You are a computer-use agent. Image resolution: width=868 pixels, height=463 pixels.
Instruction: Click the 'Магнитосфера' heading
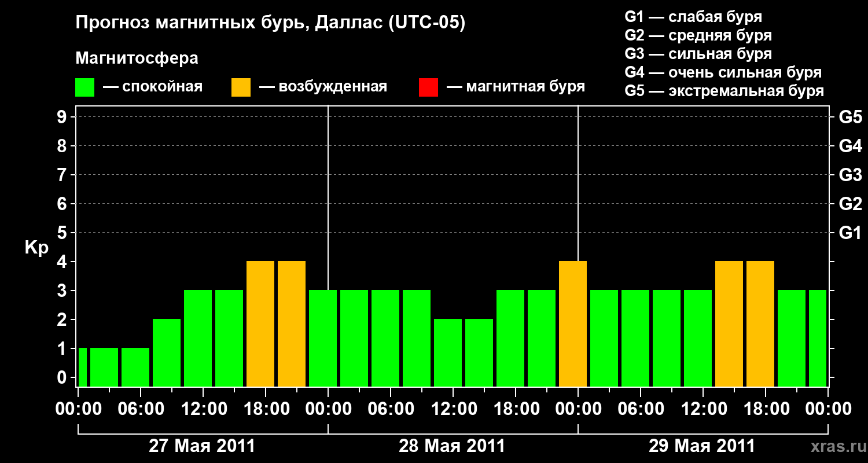click(137, 58)
